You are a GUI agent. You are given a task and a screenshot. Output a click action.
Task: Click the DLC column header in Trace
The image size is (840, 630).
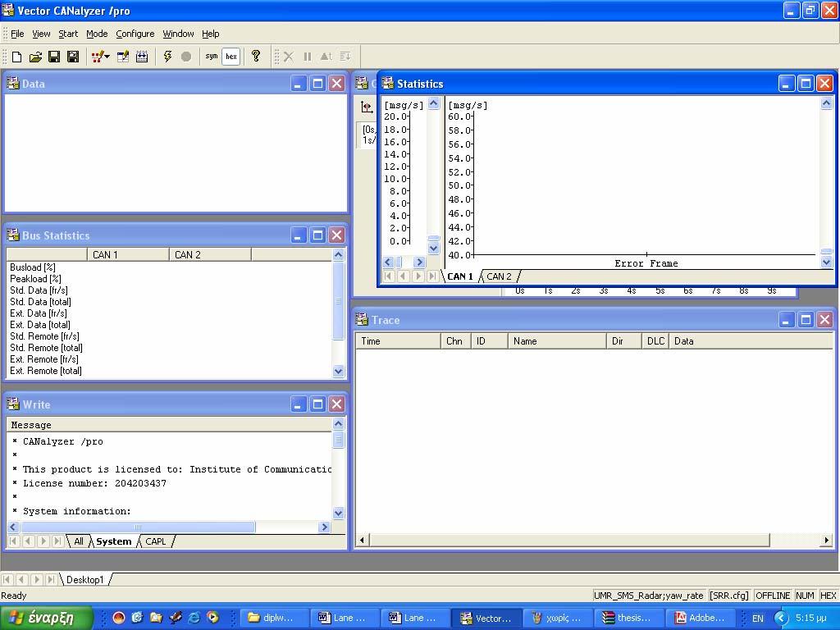655,341
